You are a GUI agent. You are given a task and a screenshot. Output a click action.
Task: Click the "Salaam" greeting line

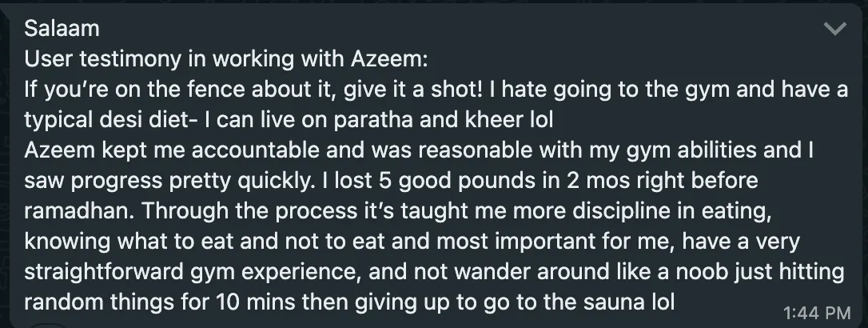(x=62, y=29)
